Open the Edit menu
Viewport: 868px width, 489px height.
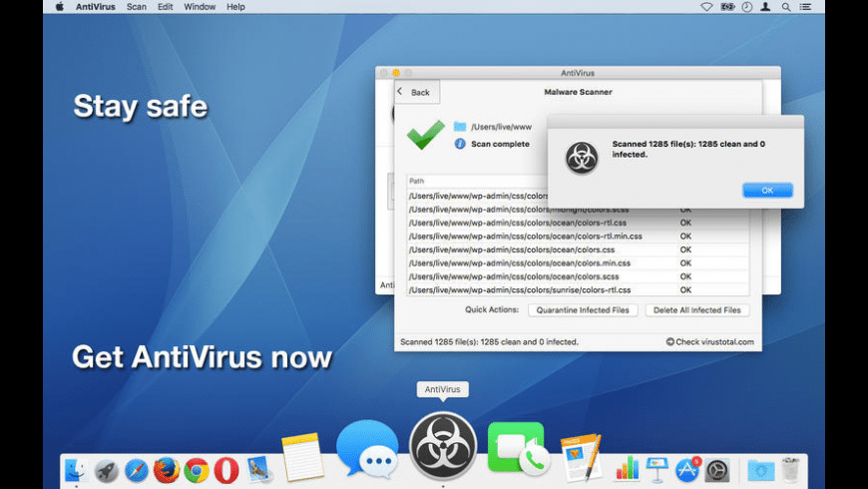[x=165, y=7]
